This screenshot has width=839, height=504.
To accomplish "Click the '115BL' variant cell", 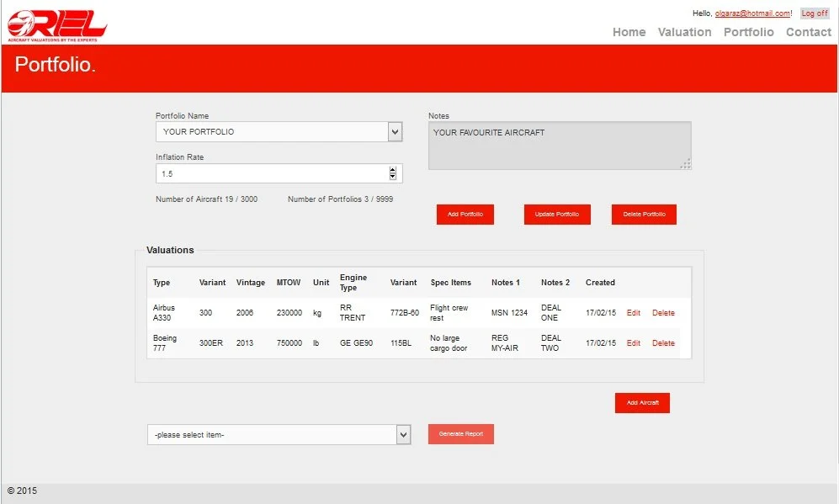I will click(x=401, y=343).
